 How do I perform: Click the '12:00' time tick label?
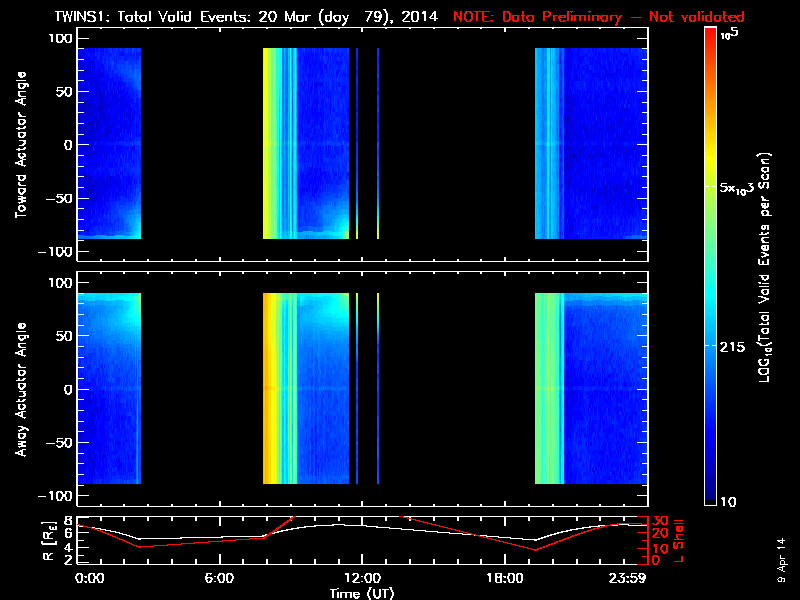tap(362, 578)
